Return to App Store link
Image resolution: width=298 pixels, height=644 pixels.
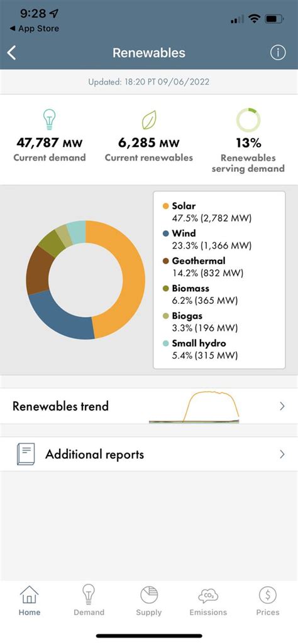coord(34,29)
